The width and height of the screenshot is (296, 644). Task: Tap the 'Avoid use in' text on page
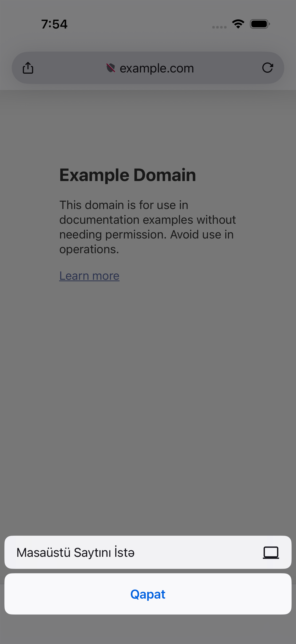(202, 235)
